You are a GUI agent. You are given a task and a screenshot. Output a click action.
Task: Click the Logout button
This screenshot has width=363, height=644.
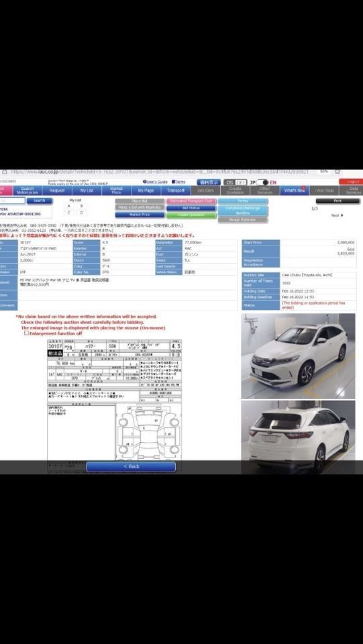tap(351, 182)
